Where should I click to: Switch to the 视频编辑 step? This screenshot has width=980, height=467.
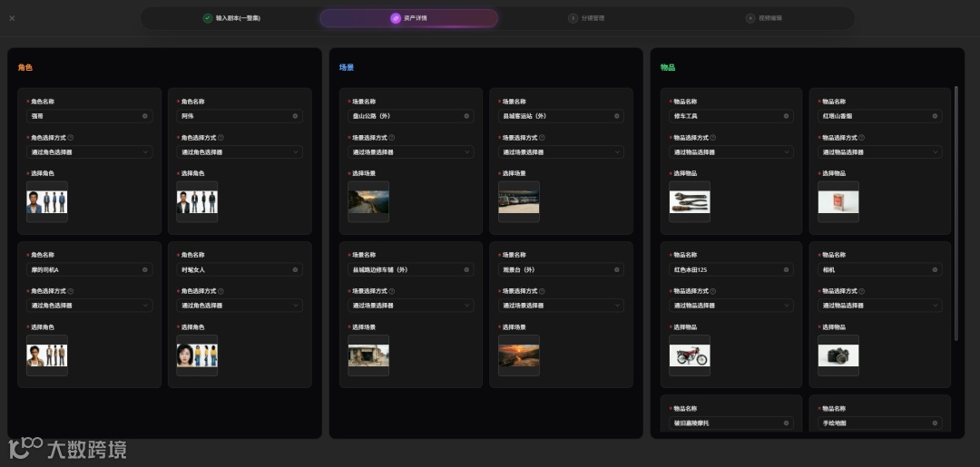[764, 18]
